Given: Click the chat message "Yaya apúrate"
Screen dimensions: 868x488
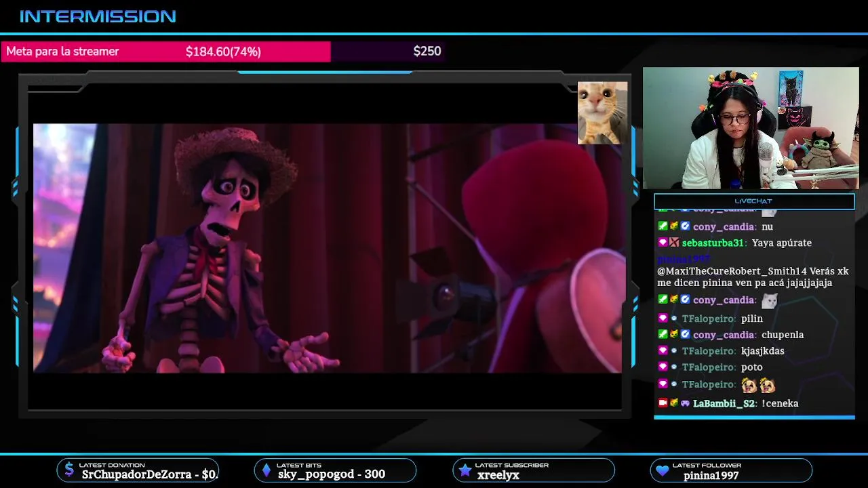Looking at the screenshot, I should pyautogui.click(x=782, y=243).
